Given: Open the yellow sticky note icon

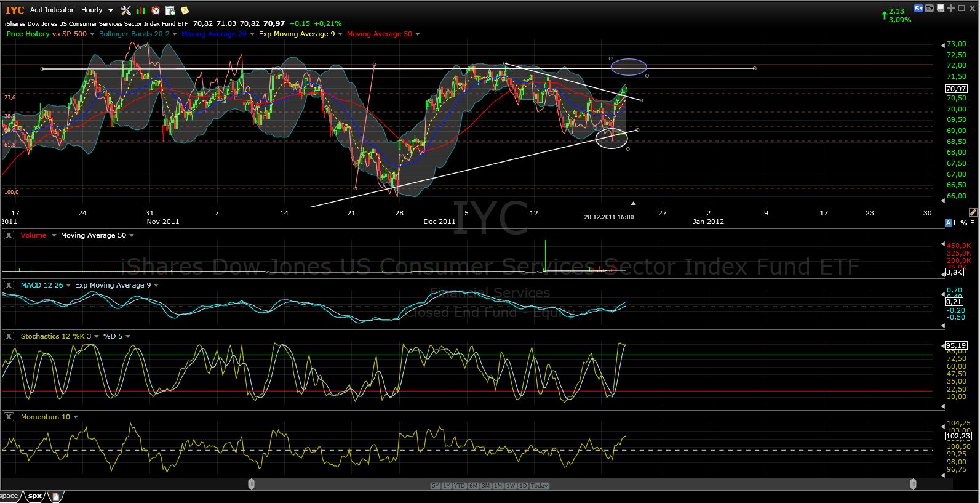Looking at the screenshot, I should tap(185, 10).
